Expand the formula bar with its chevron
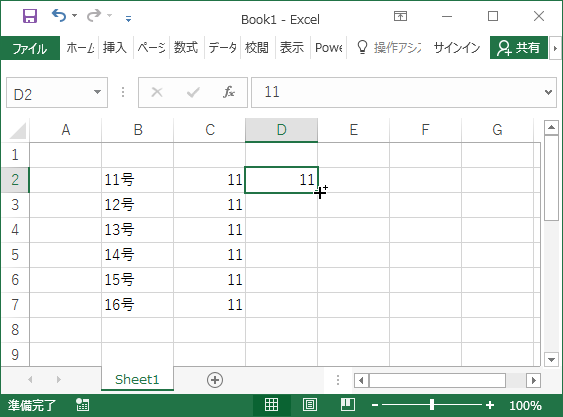The image size is (563, 417). (x=548, y=92)
